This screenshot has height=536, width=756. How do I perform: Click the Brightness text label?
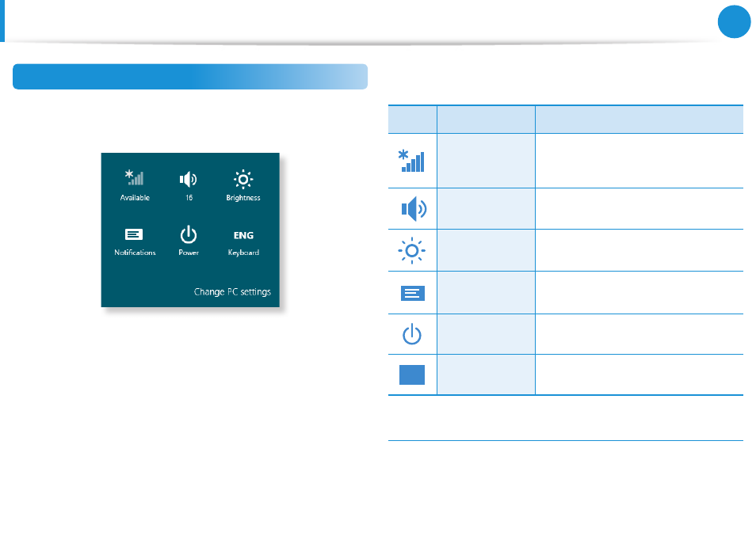243,198
